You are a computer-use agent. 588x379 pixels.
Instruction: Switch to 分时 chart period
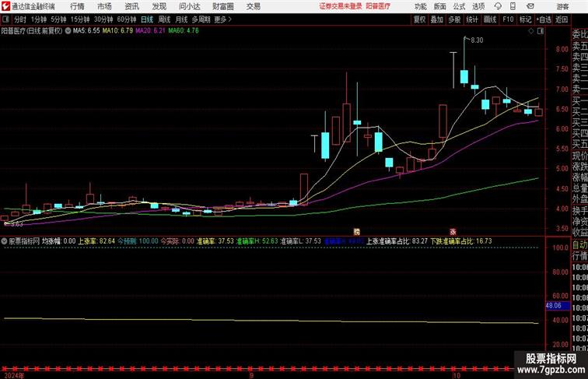click(x=20, y=19)
